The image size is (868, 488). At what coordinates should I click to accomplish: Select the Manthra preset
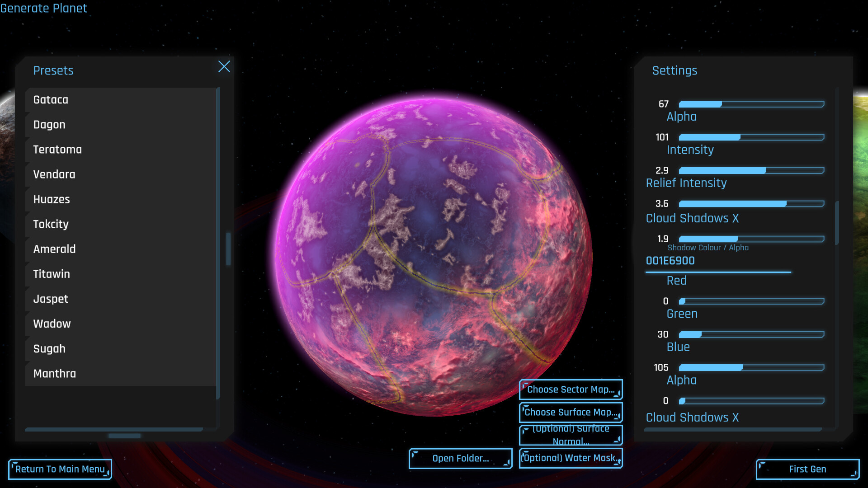tap(54, 374)
